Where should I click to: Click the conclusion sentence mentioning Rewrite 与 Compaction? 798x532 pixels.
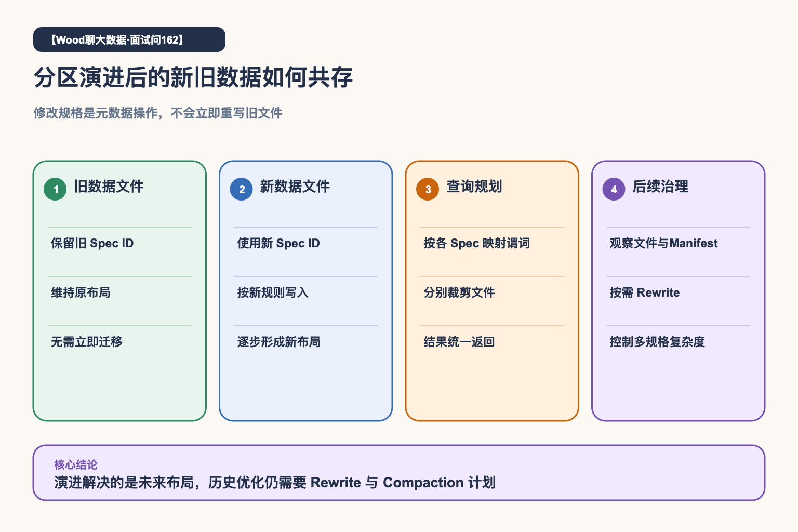pyautogui.click(x=275, y=483)
